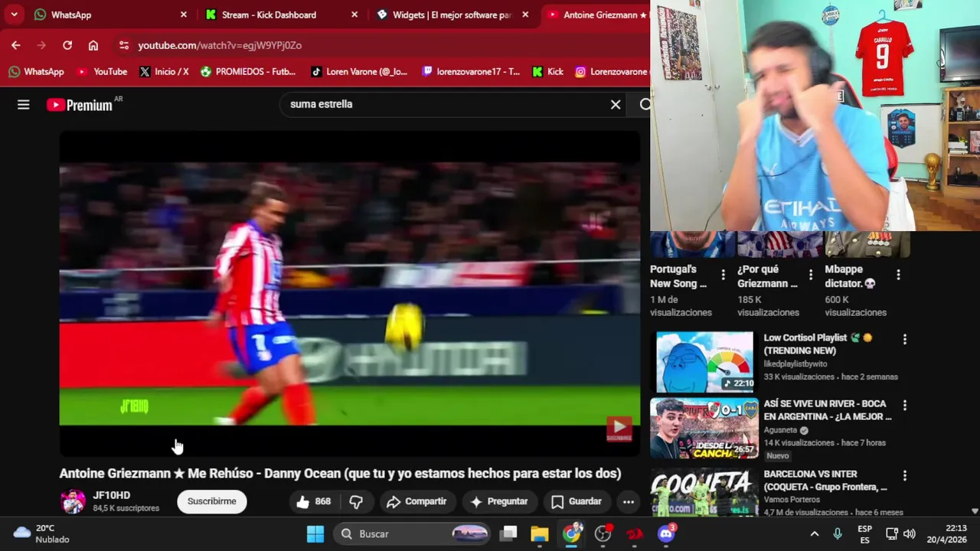Open the JF10HD channel name link
Viewport: 980px width, 551px height.
click(112, 495)
